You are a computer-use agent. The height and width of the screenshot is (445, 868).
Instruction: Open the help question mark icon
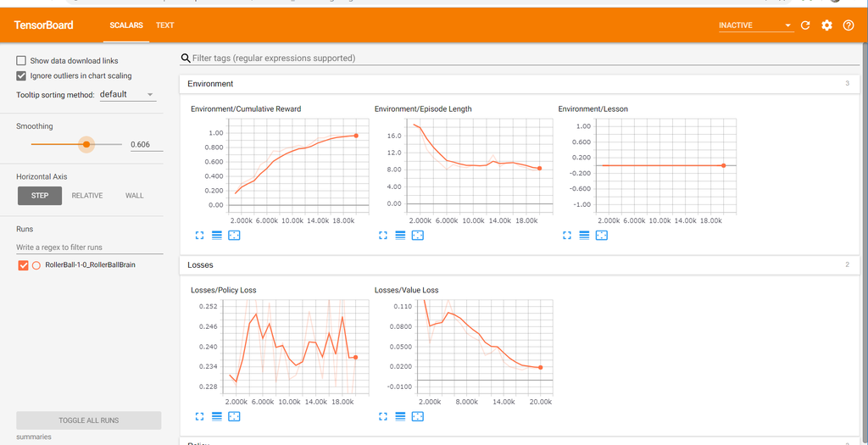coord(848,25)
